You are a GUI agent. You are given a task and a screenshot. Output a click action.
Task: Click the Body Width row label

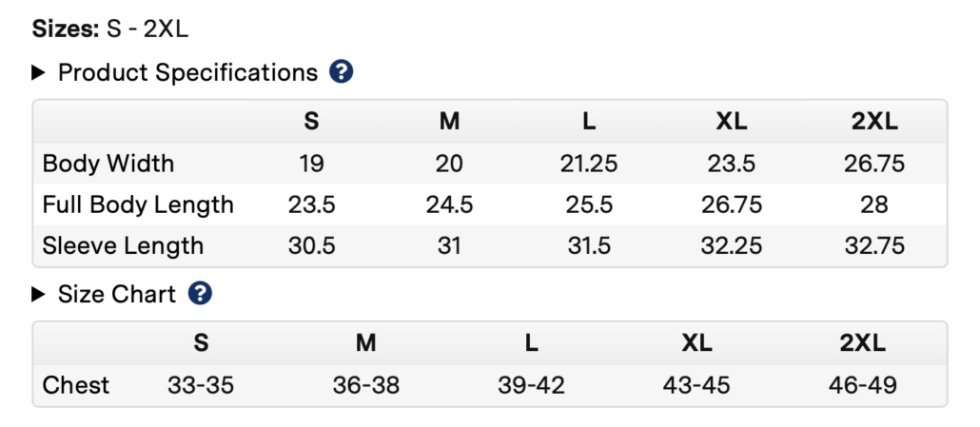pyautogui.click(x=108, y=164)
